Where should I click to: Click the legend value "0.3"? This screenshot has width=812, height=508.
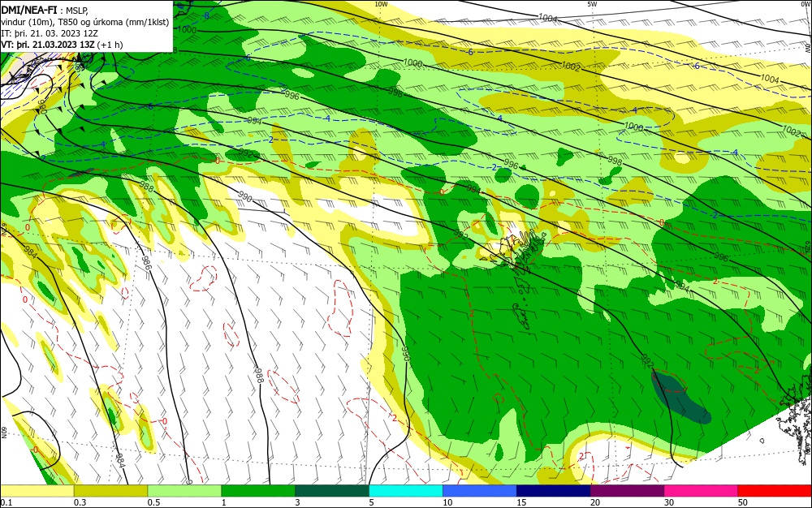point(80,502)
